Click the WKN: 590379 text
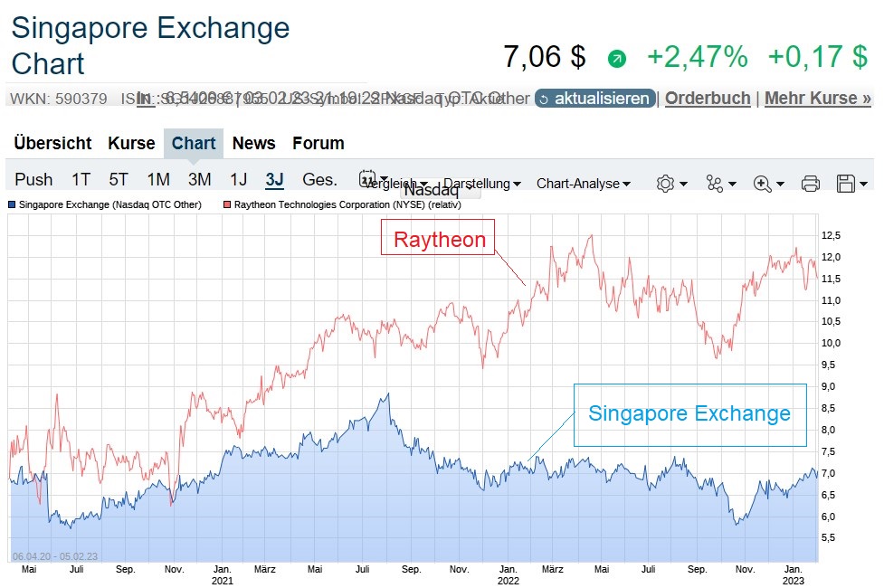 tap(59, 99)
